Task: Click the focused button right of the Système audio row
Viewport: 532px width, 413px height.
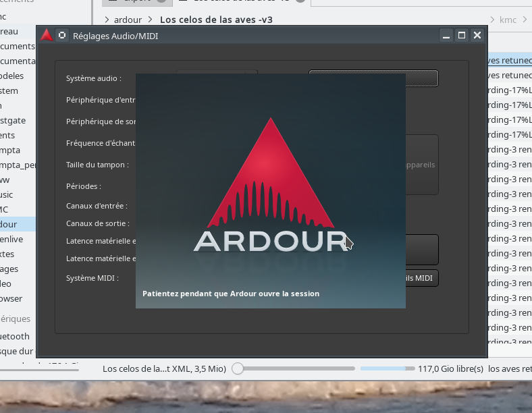Action: (x=422, y=78)
